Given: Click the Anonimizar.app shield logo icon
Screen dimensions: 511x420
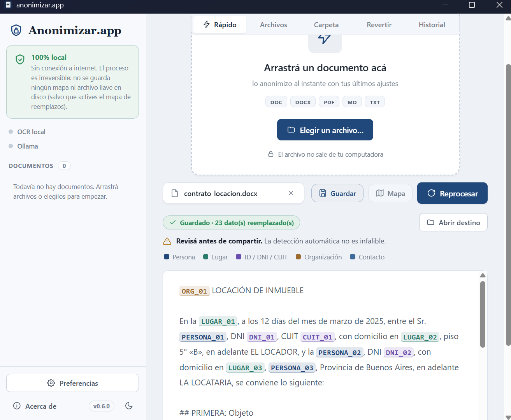Looking at the screenshot, I should [16, 30].
